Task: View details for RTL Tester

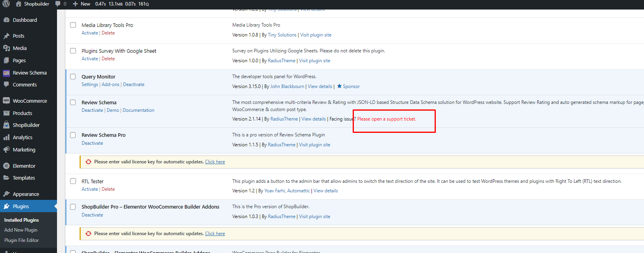Action: [x=326, y=191]
